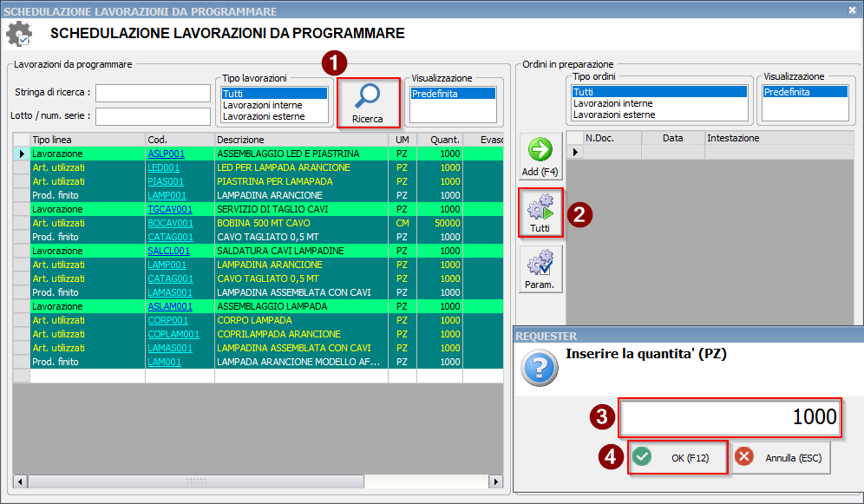Open the Param. settings button
Viewport: 864px width, 504px height.
tap(540, 269)
